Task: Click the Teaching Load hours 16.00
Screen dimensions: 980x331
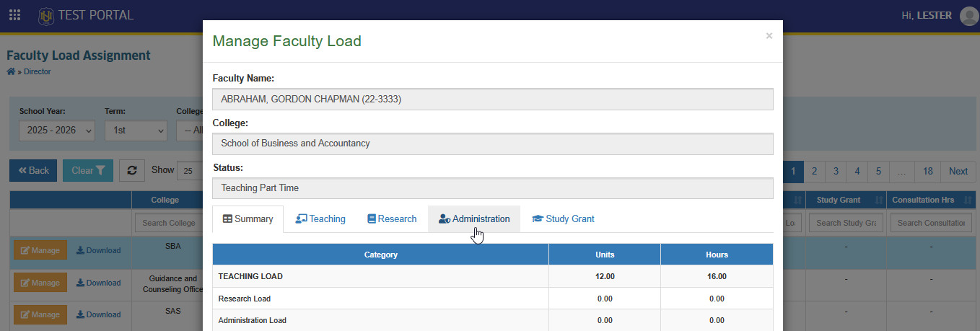Action: pos(717,276)
